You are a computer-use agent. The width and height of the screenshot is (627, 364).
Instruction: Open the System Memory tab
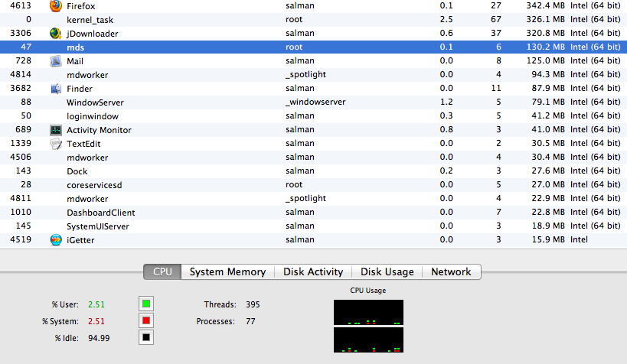click(x=227, y=271)
